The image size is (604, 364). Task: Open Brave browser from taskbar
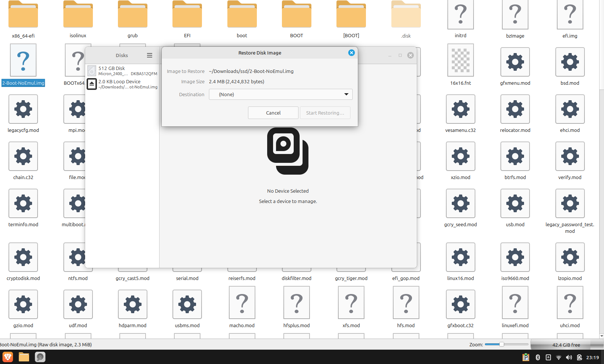pos(8,357)
